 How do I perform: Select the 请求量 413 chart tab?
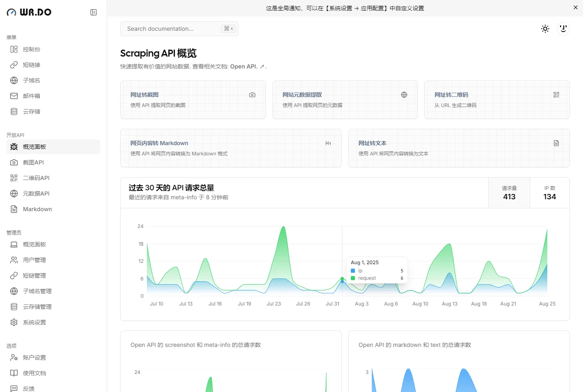[509, 193]
